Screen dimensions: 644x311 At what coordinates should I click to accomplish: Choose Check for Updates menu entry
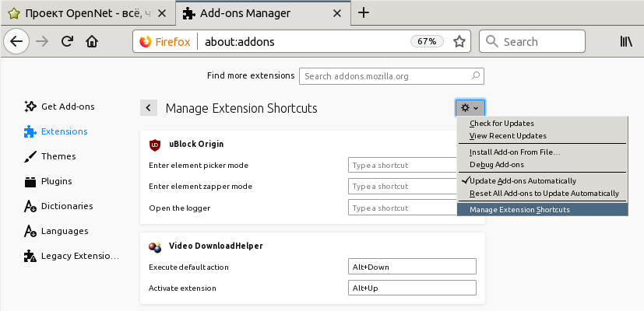click(x=501, y=124)
